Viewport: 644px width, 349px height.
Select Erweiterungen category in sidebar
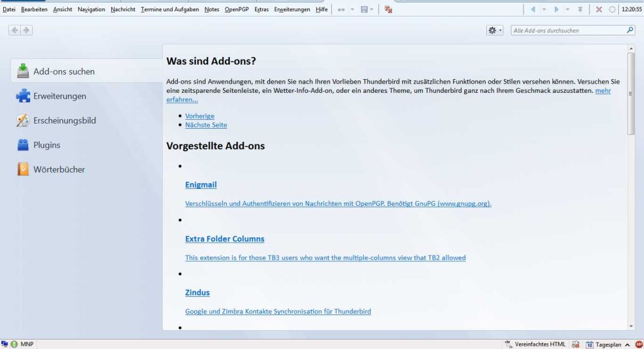[x=87, y=95]
